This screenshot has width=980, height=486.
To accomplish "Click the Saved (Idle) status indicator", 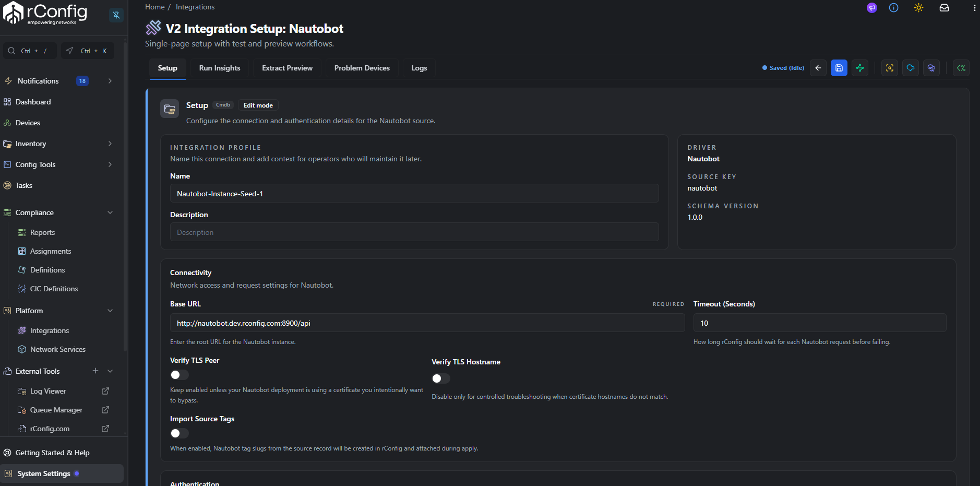I will coord(783,68).
